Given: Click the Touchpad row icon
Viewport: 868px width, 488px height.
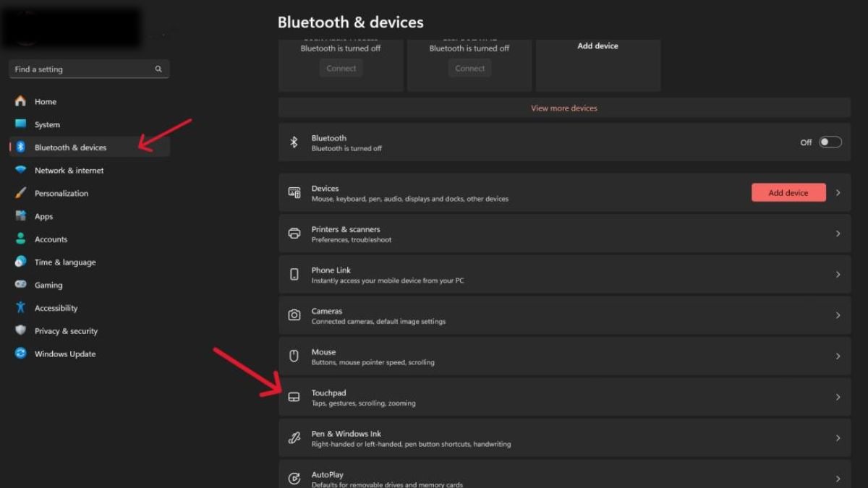Looking at the screenshot, I should point(294,397).
